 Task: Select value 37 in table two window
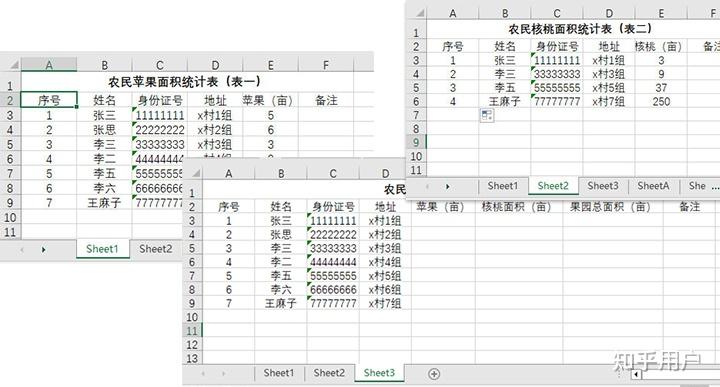661,88
